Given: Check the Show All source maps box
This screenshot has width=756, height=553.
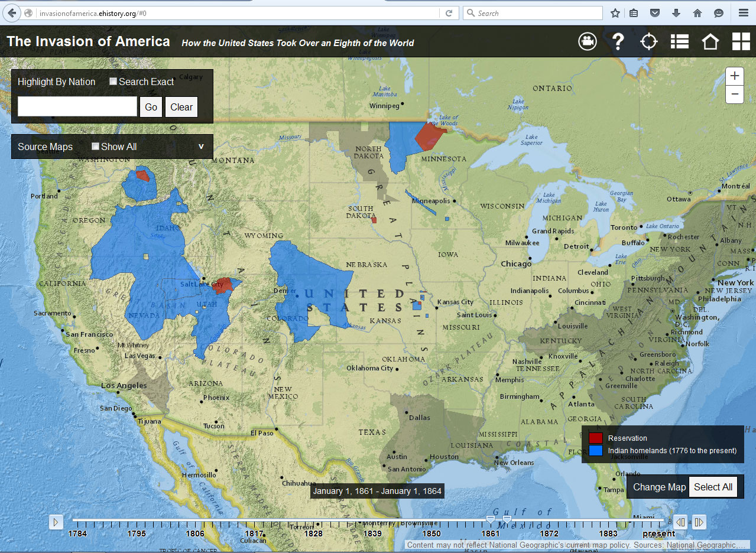Looking at the screenshot, I should pyautogui.click(x=95, y=147).
